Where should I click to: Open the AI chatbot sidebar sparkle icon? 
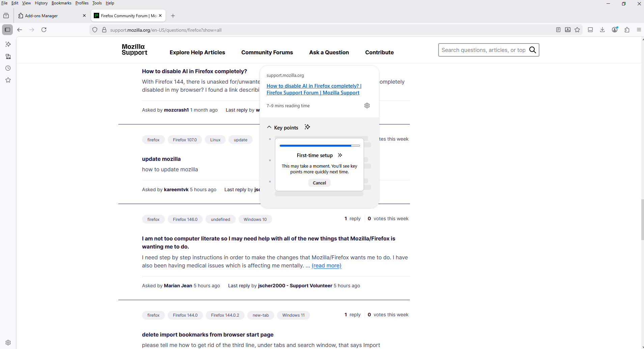point(8,44)
